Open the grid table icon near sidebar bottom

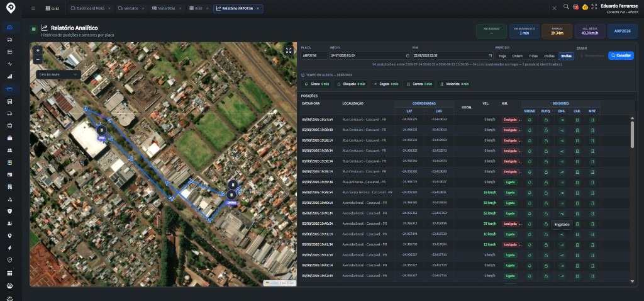click(10, 273)
